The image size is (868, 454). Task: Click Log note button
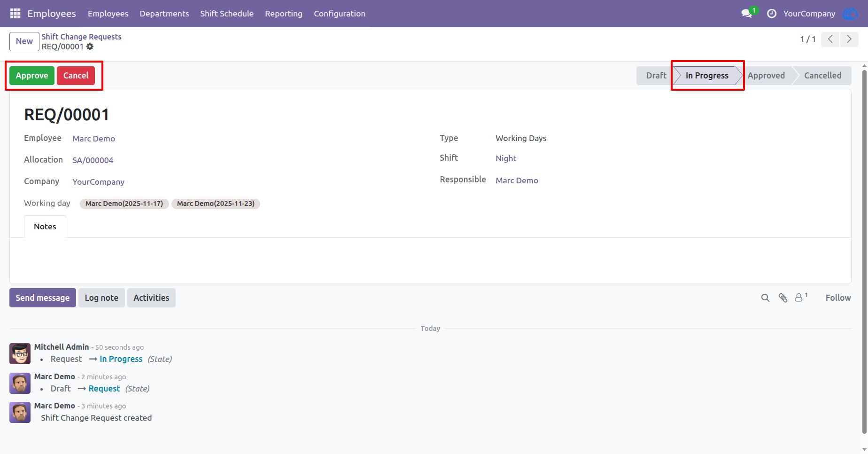[x=101, y=298]
